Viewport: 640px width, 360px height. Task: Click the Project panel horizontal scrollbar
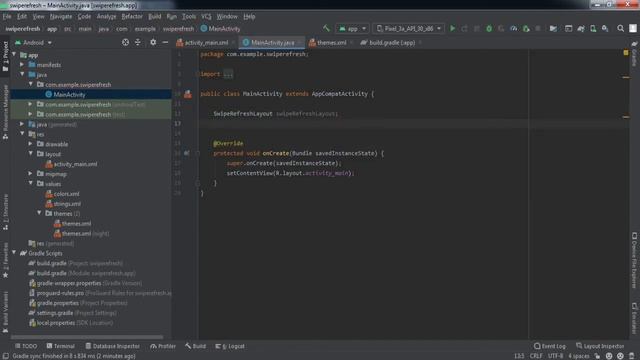[87, 337]
